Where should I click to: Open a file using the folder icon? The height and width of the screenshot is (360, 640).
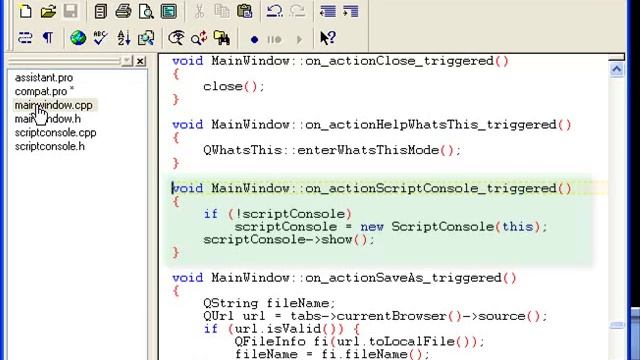tap(48, 11)
